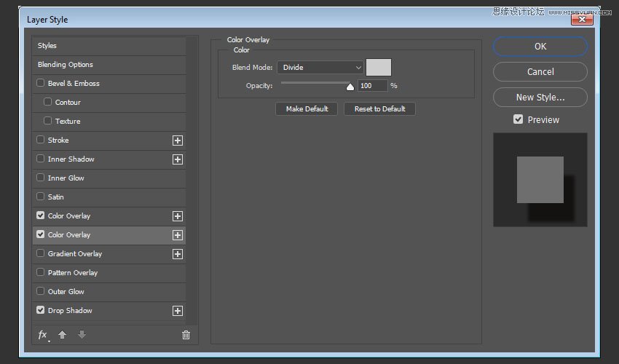Screen dimensions: 619x364
Task: Enable the Bevel & Emboss checkbox
Action: point(41,84)
